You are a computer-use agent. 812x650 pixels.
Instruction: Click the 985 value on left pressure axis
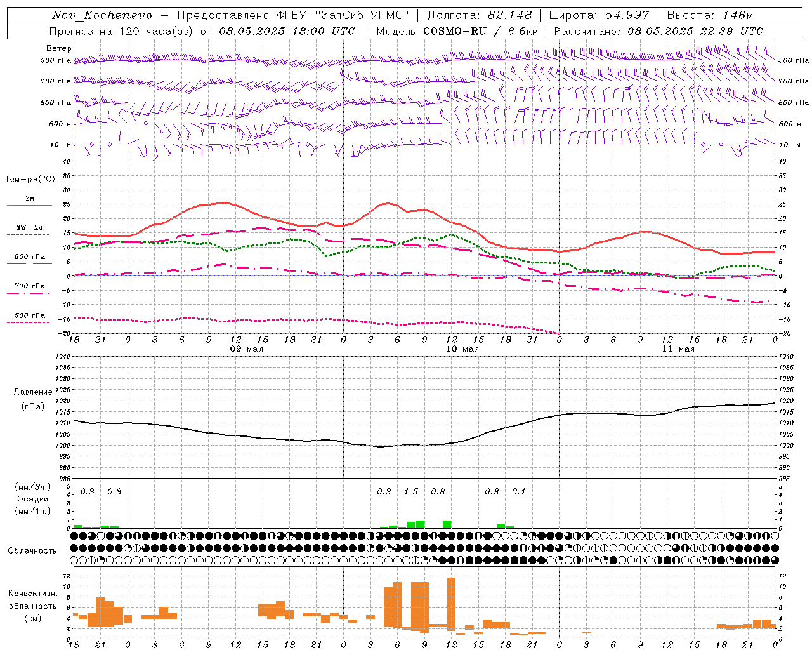click(64, 479)
